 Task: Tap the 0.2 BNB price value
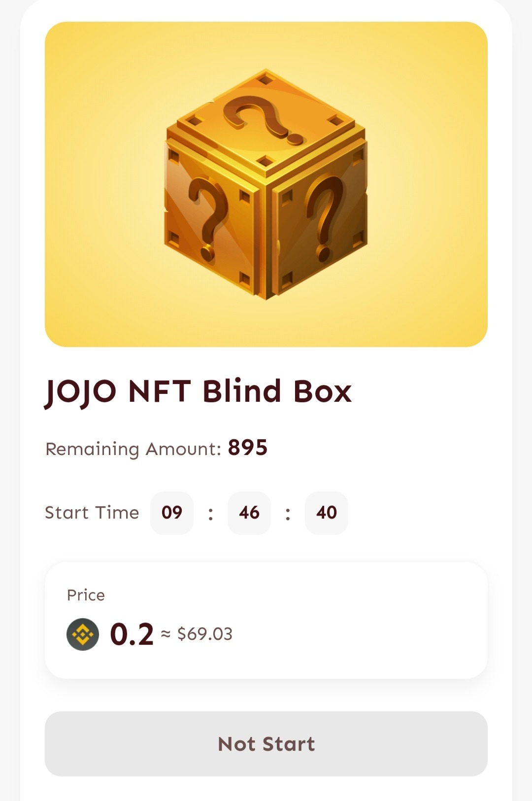(132, 634)
